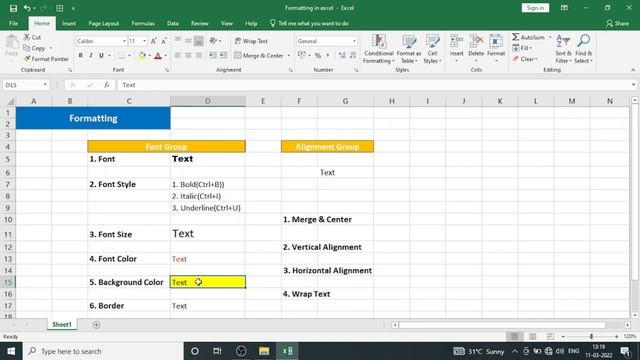The height and width of the screenshot is (360, 640).
Task: Decrease font size with the smaller A icon
Action: coord(164,41)
